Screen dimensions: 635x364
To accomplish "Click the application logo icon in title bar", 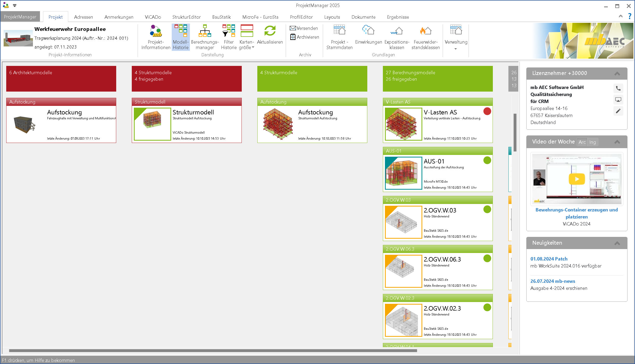I will tap(6, 5).
